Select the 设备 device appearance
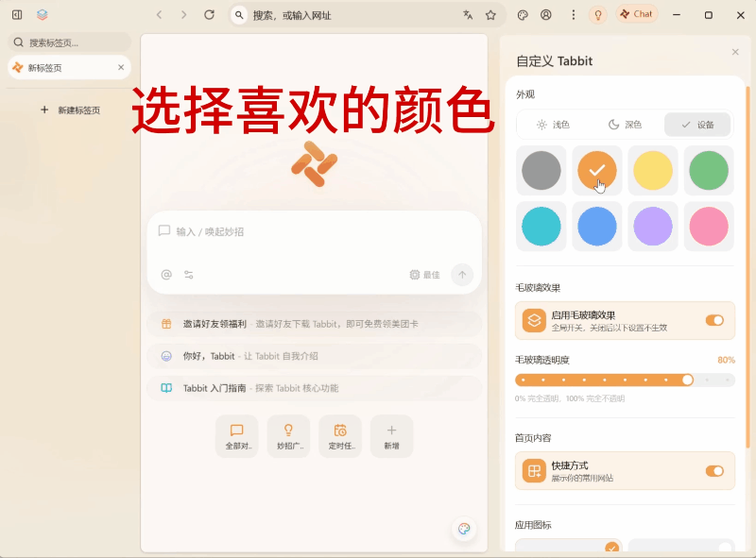756x558 pixels. pos(697,125)
